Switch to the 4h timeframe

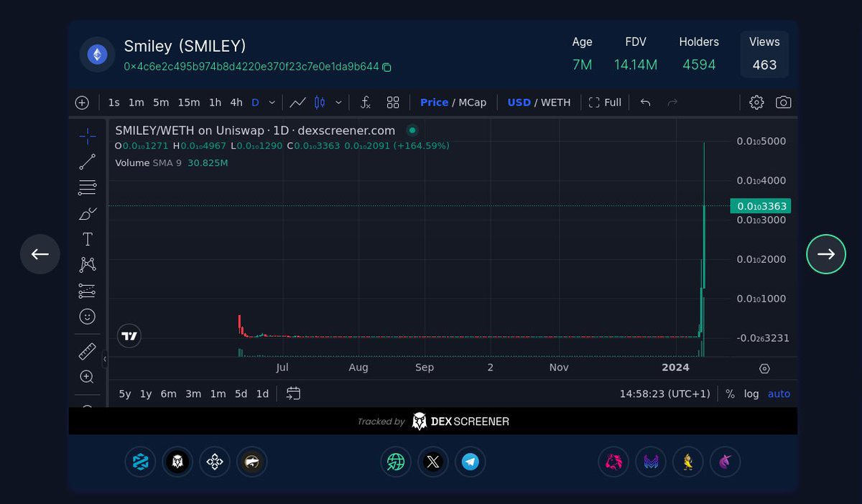pos(236,103)
